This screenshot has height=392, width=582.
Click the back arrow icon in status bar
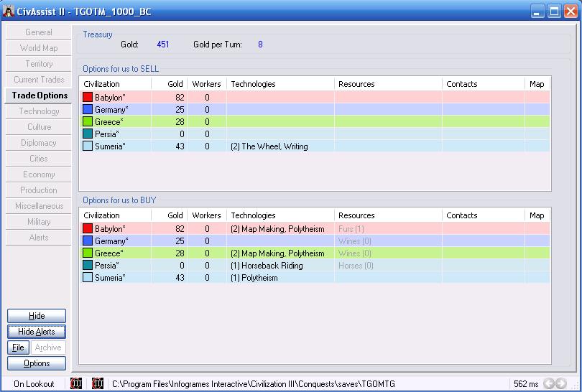[549, 383]
